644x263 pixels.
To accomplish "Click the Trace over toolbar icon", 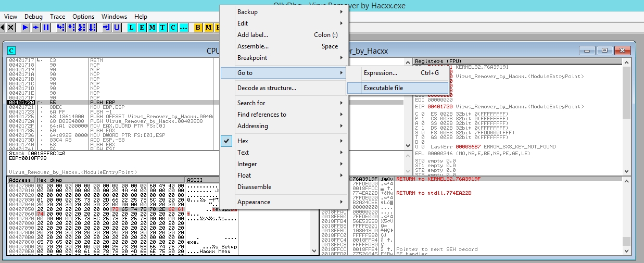I will [92, 27].
